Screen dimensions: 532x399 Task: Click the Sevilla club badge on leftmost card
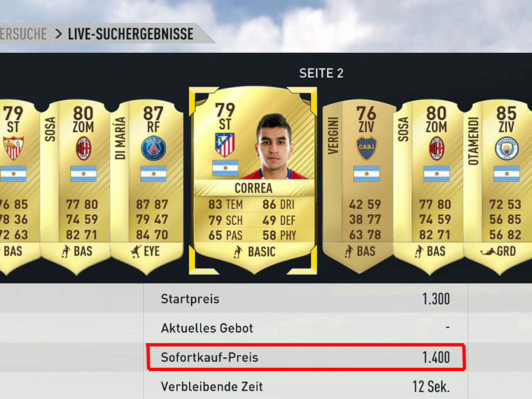(x=13, y=148)
